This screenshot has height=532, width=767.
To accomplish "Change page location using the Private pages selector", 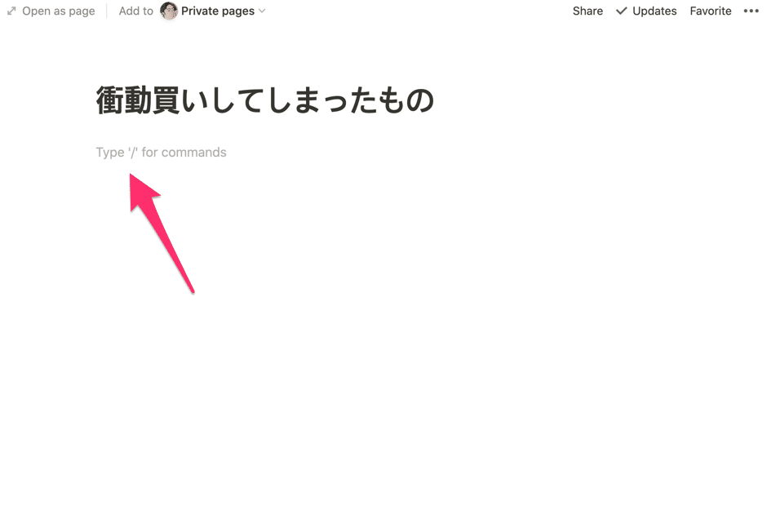I will tap(219, 11).
